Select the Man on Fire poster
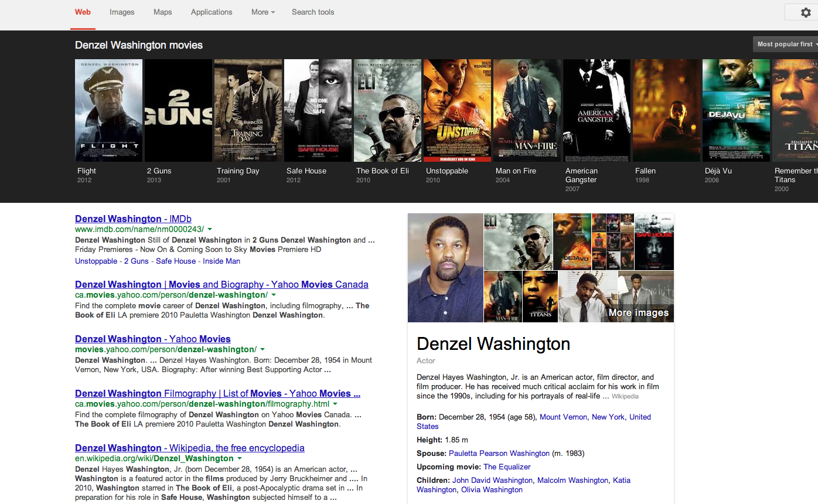The width and height of the screenshot is (818, 504). point(527,110)
